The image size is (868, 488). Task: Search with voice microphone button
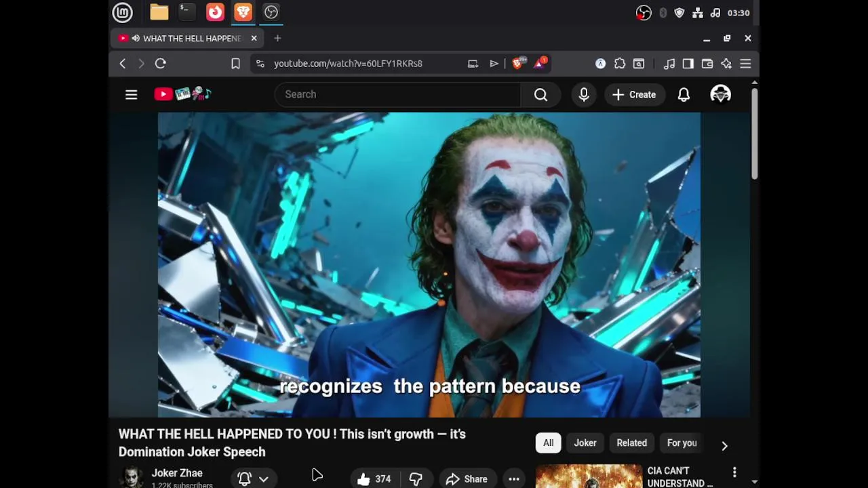[584, 95]
